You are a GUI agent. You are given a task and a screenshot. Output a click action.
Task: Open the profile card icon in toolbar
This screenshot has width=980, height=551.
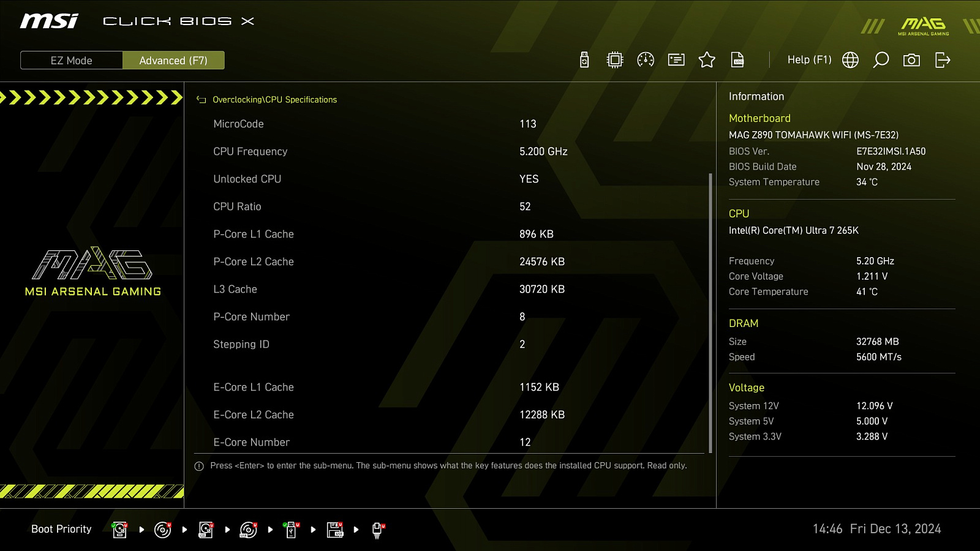[x=676, y=60]
